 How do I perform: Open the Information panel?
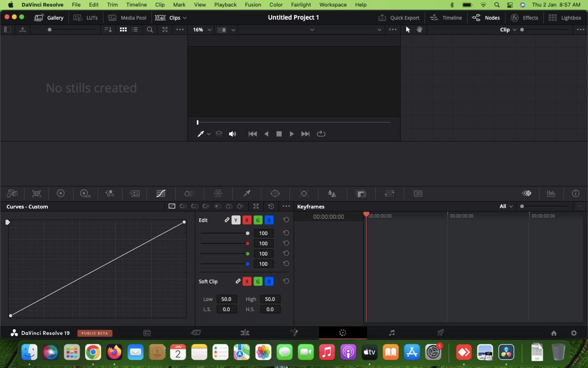tap(576, 194)
